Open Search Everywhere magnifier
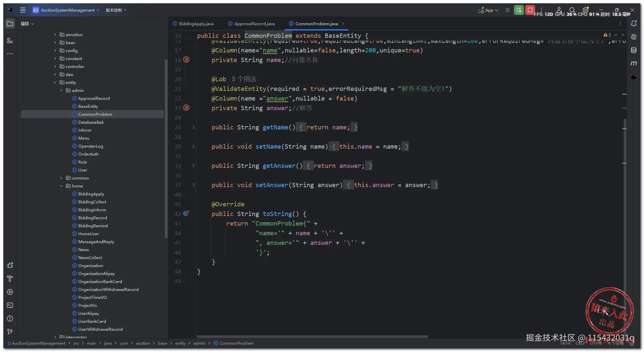The width and height of the screenshot is (644, 352). pos(572,10)
